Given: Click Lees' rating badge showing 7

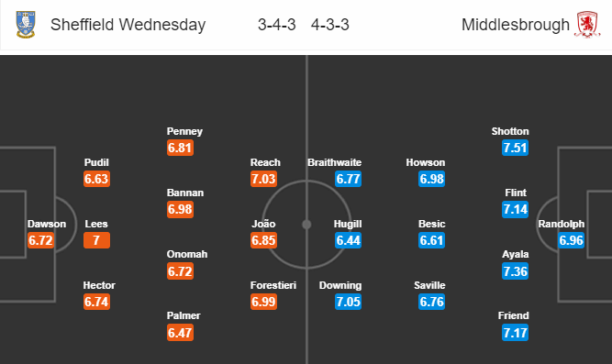Looking at the screenshot, I should pyautogui.click(x=96, y=240).
